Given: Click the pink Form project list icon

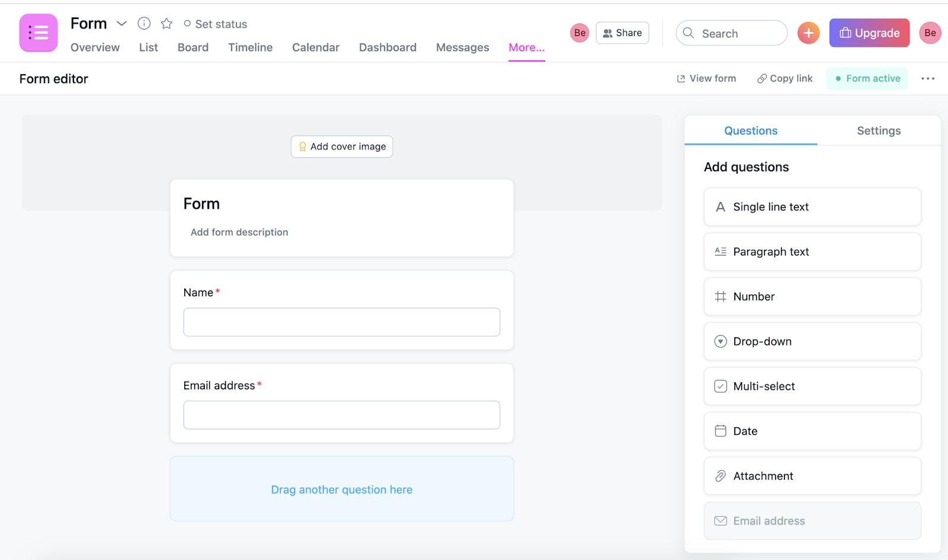Looking at the screenshot, I should [38, 33].
